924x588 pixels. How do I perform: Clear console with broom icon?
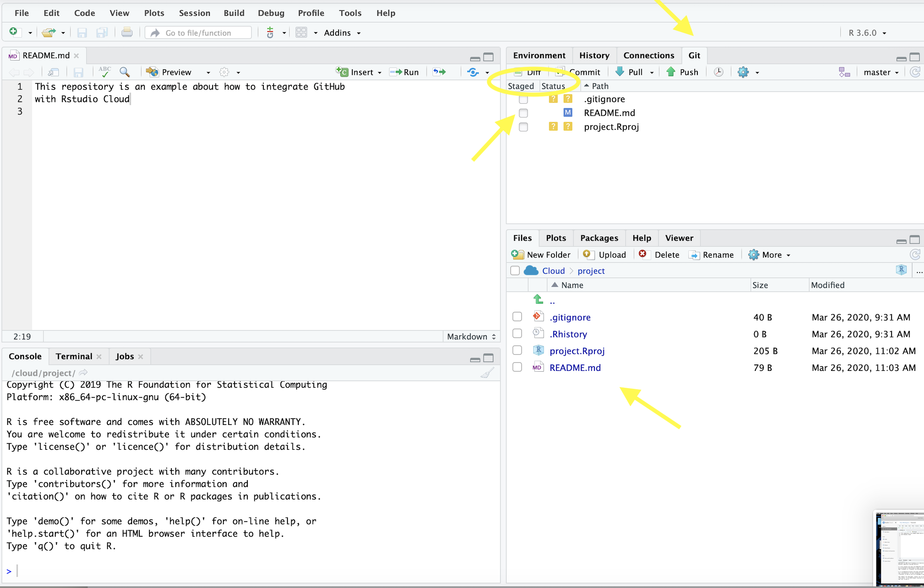click(487, 373)
